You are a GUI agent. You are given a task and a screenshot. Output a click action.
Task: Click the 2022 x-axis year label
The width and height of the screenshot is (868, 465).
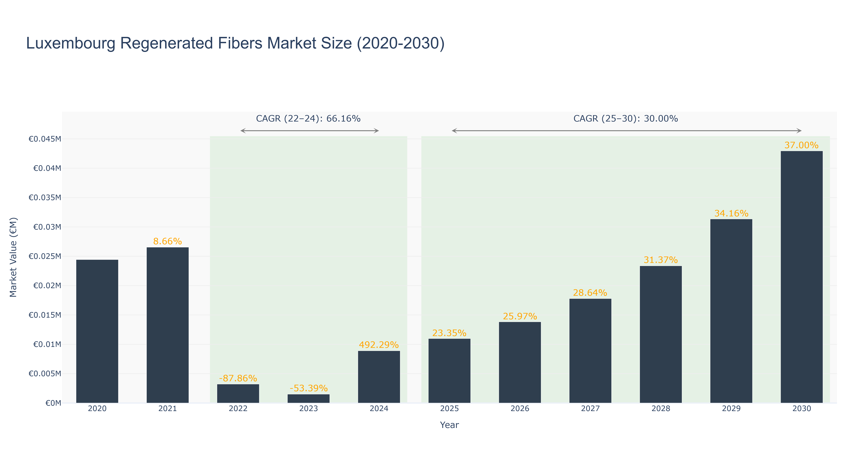(238, 409)
